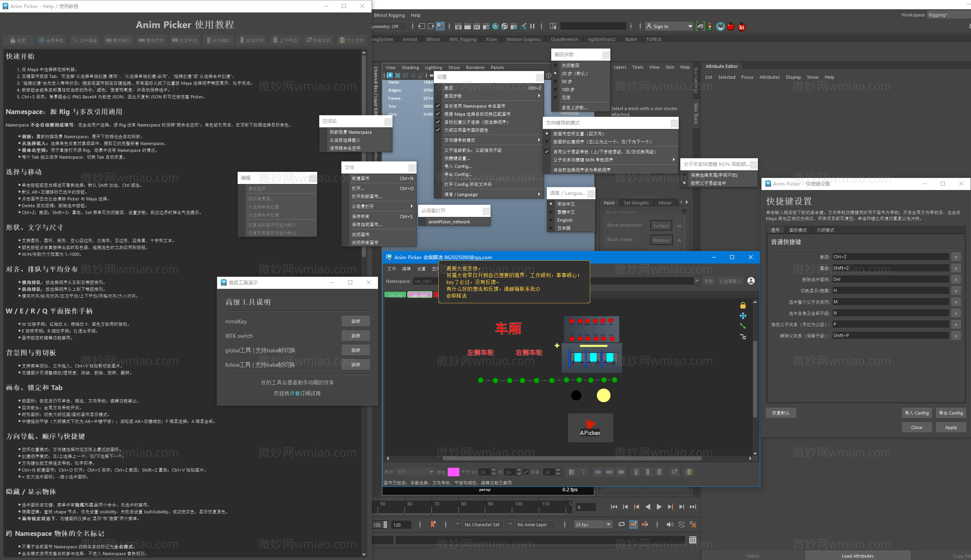Toggle the 启用父子层级导航 checkbox
The image size is (971, 560).
[x=547, y=152]
